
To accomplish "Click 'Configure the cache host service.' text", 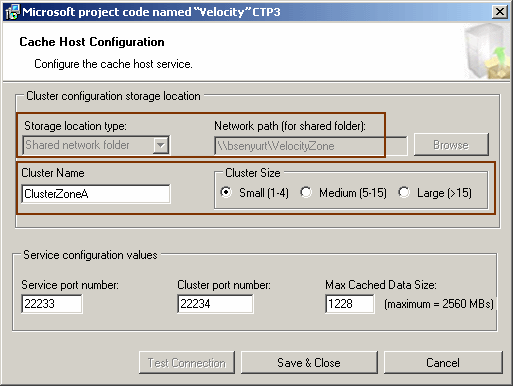I will [113, 64].
